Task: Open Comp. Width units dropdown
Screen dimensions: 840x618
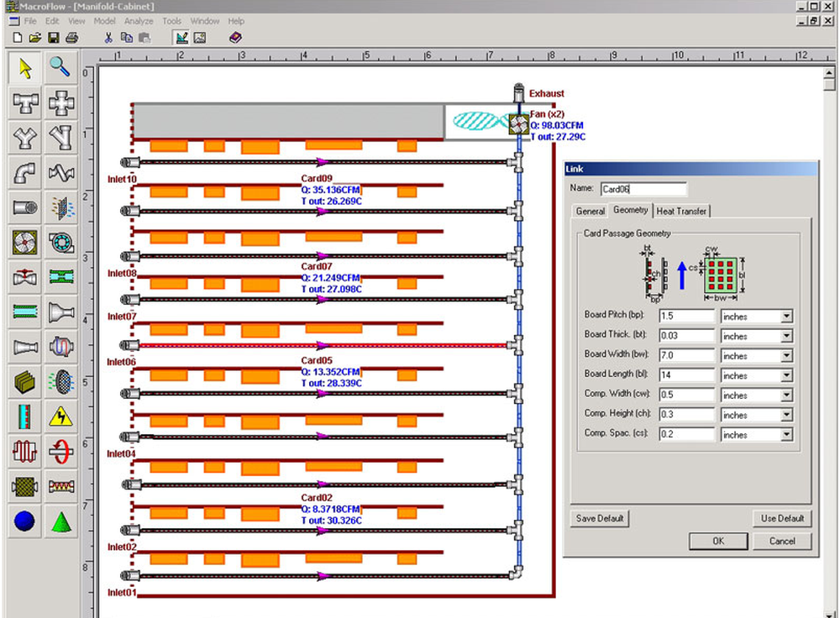Action: [786, 395]
